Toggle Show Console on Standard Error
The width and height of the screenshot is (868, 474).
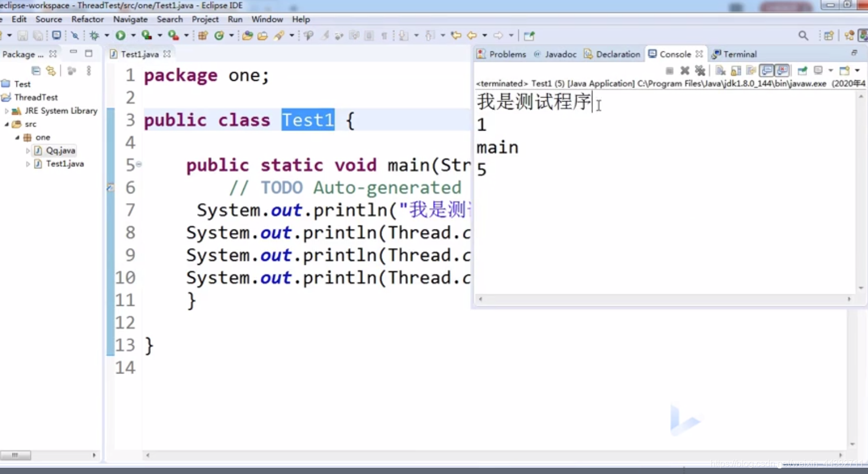click(782, 71)
